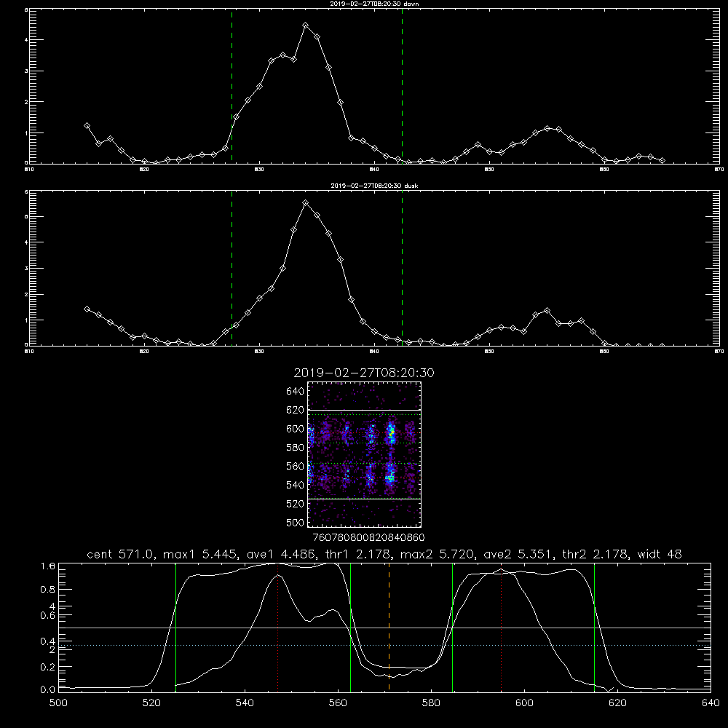728x728 pixels.
Task: Click the left green dashed line in the dawn plot
Action: (x=232, y=86)
